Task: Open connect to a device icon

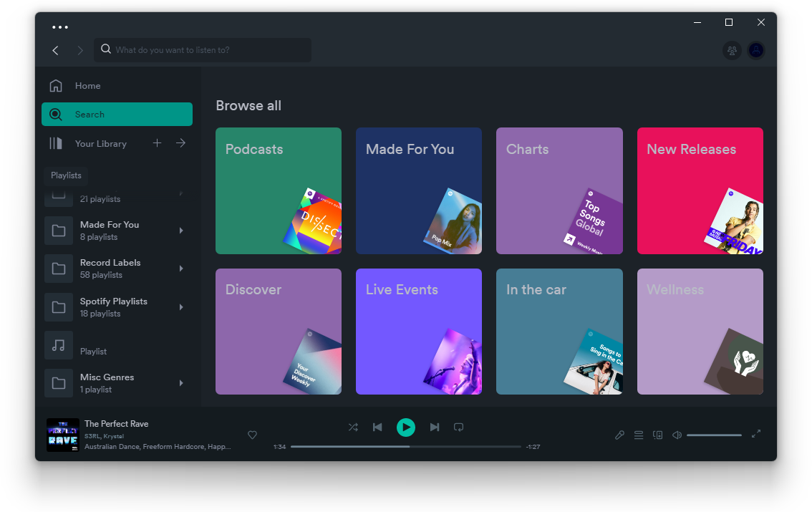Action: pyautogui.click(x=657, y=435)
